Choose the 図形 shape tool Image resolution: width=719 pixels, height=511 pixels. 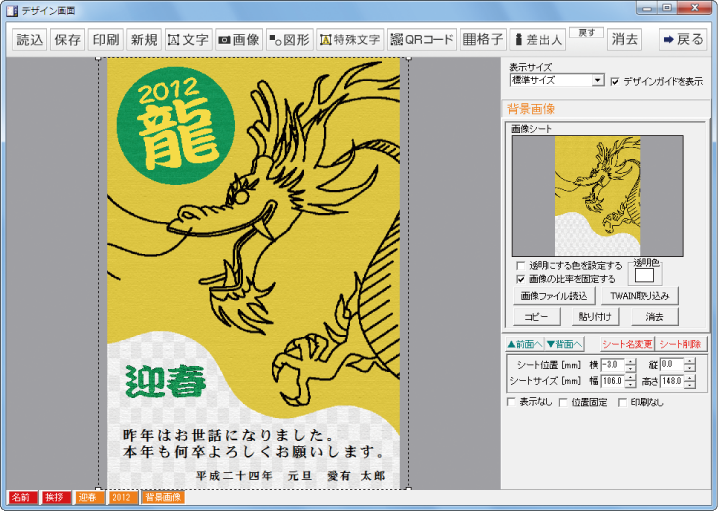coord(289,40)
